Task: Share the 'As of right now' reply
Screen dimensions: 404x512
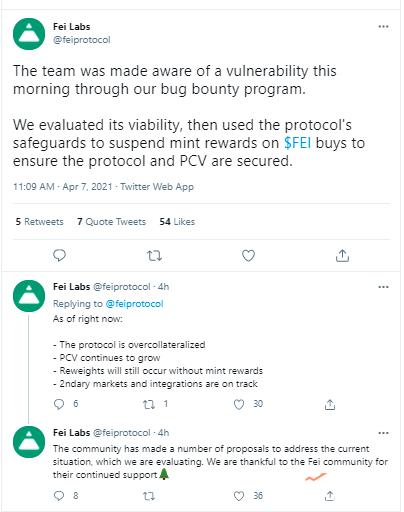Action: 330,404
